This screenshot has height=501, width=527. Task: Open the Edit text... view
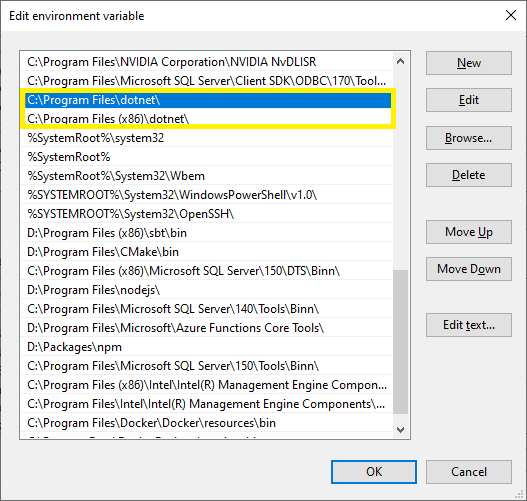tap(469, 325)
